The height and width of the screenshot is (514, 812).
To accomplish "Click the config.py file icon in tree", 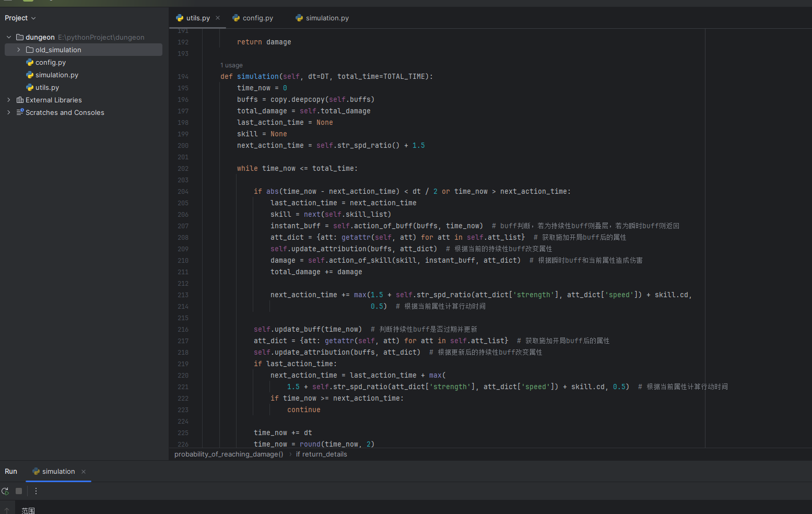I will tap(30, 62).
